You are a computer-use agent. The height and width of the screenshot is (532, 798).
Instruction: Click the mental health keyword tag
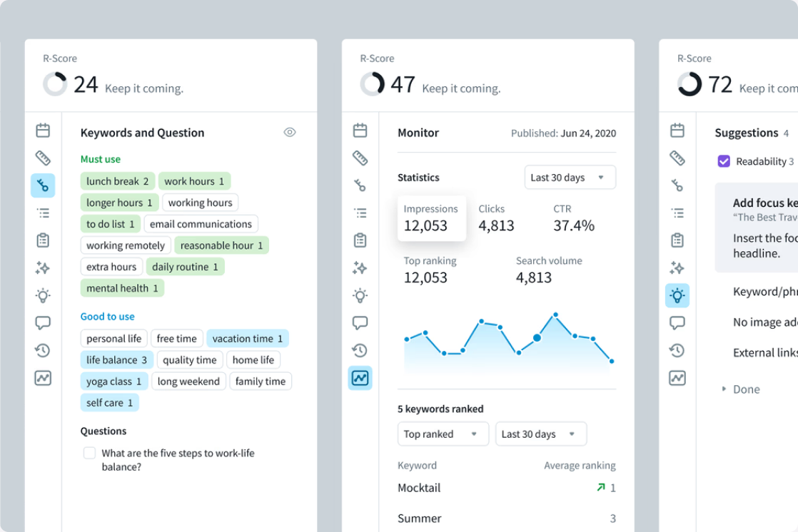(x=122, y=288)
